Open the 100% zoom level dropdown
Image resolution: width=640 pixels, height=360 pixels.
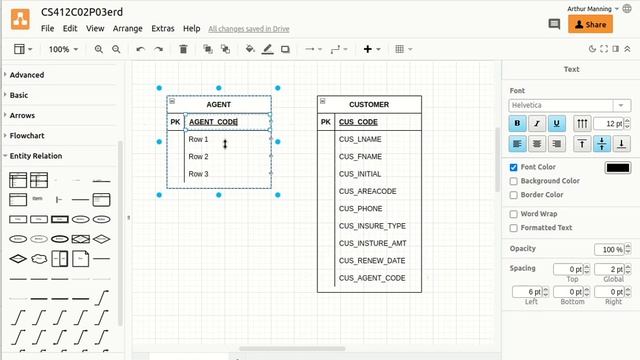[x=63, y=49]
